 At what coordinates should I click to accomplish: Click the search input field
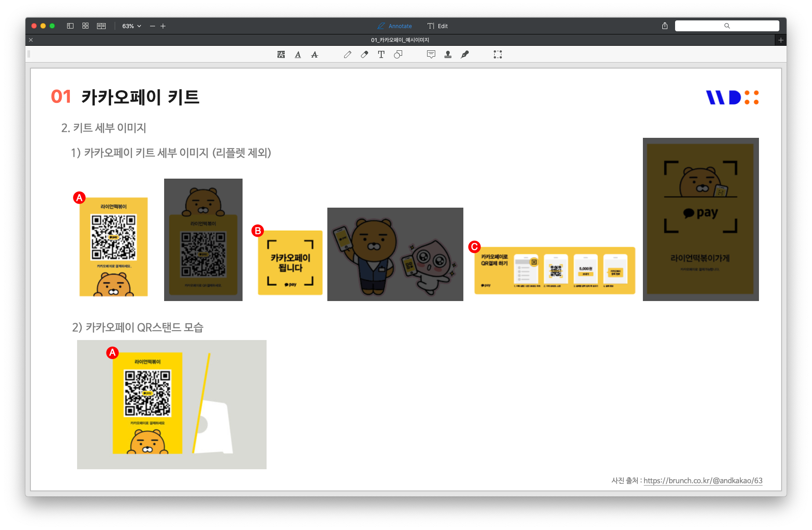(x=727, y=26)
